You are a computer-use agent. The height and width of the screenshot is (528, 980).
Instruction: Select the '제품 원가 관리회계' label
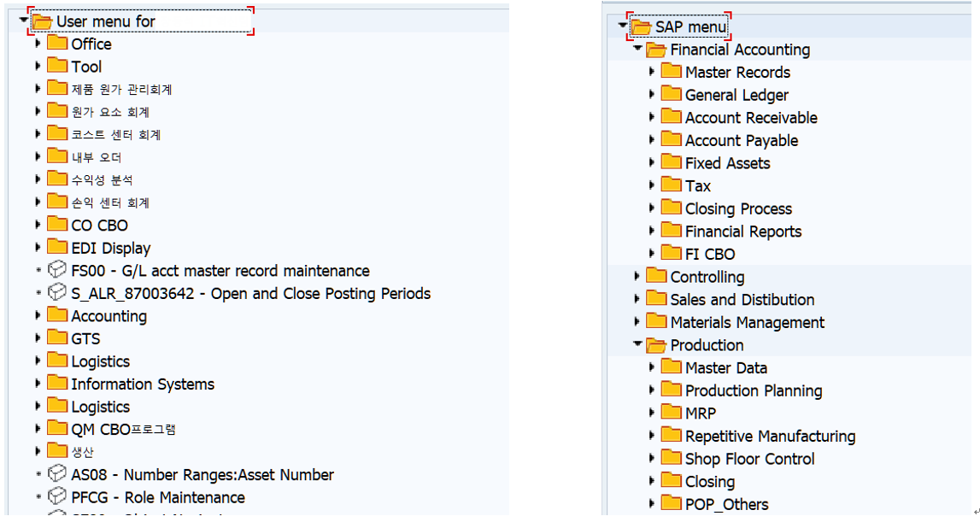tap(121, 90)
